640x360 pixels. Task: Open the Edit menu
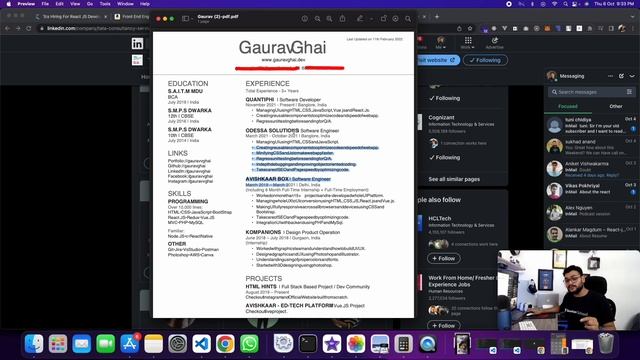[60, 4]
